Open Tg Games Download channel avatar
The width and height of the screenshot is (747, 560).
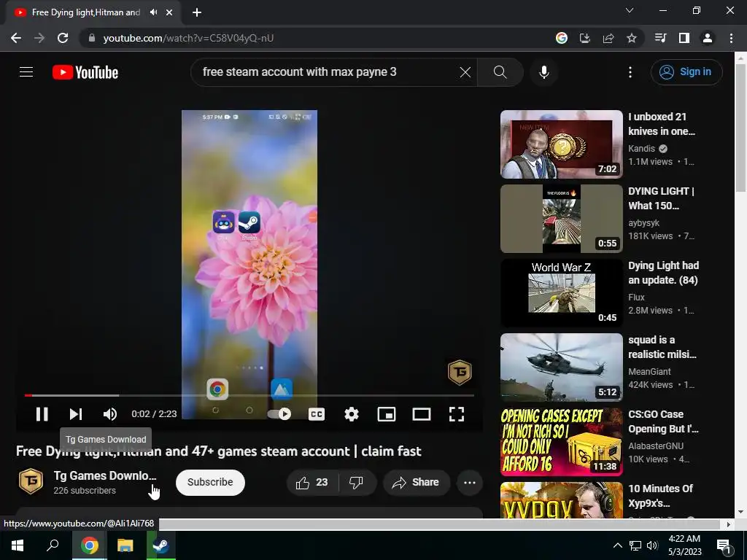pos(31,481)
